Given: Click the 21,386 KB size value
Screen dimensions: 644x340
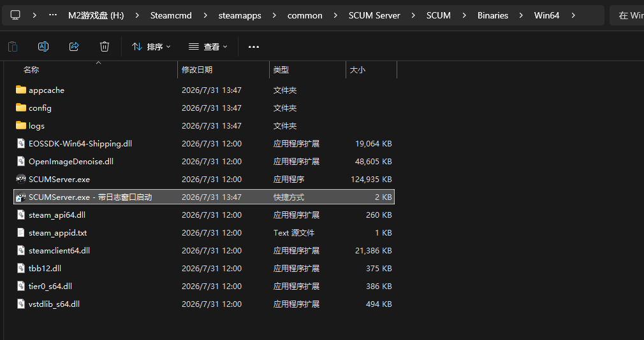Looking at the screenshot, I should point(374,251).
